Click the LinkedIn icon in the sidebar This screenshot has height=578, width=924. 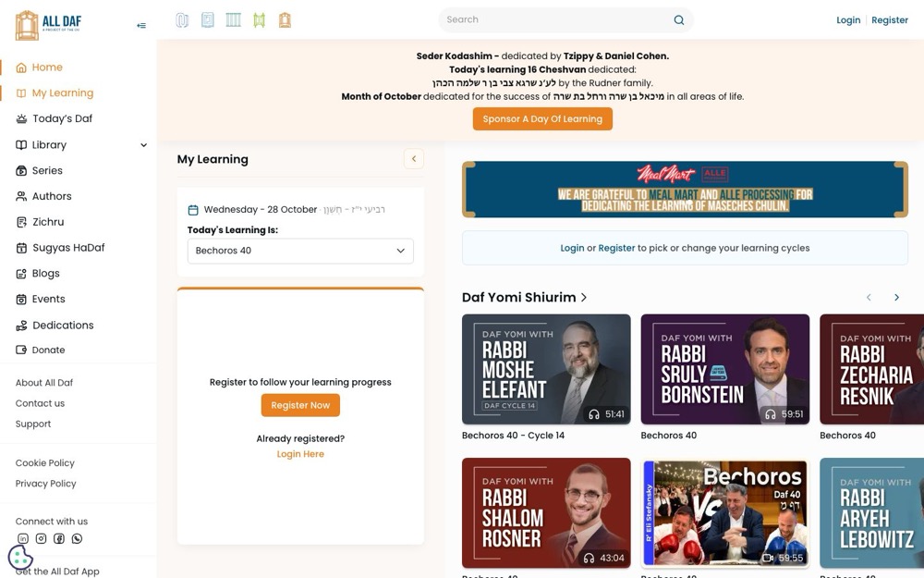pyautogui.click(x=23, y=538)
